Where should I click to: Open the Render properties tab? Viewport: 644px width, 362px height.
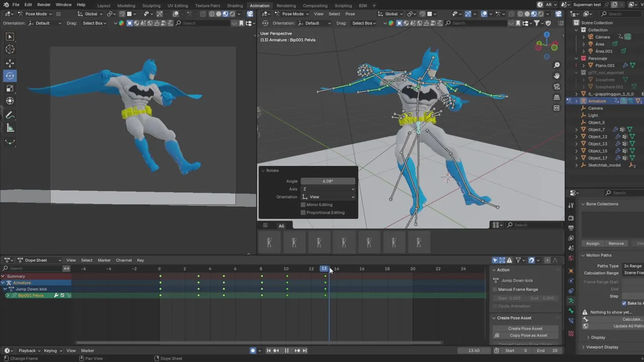571,218
